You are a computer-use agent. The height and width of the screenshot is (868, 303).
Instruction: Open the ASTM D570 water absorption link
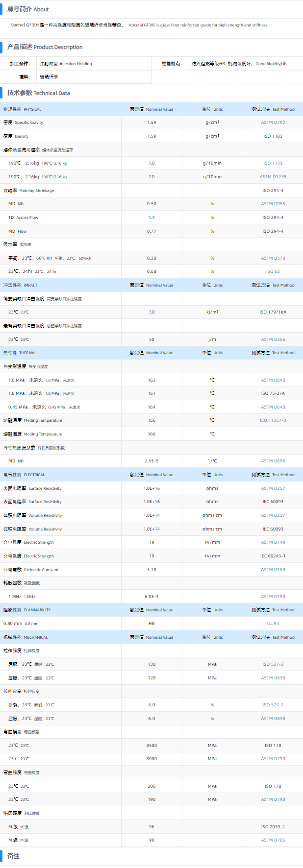coord(273,258)
